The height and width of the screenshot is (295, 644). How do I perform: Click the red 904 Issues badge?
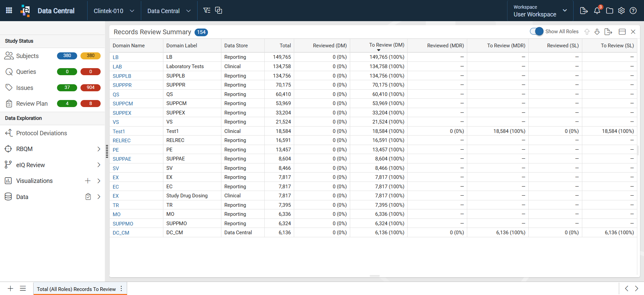click(91, 88)
